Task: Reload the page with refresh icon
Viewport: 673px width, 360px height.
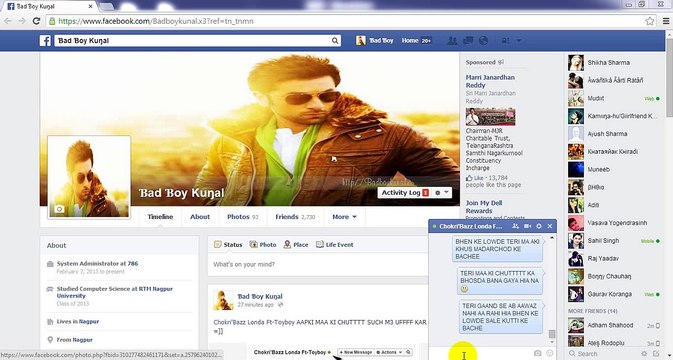Action: (36, 21)
